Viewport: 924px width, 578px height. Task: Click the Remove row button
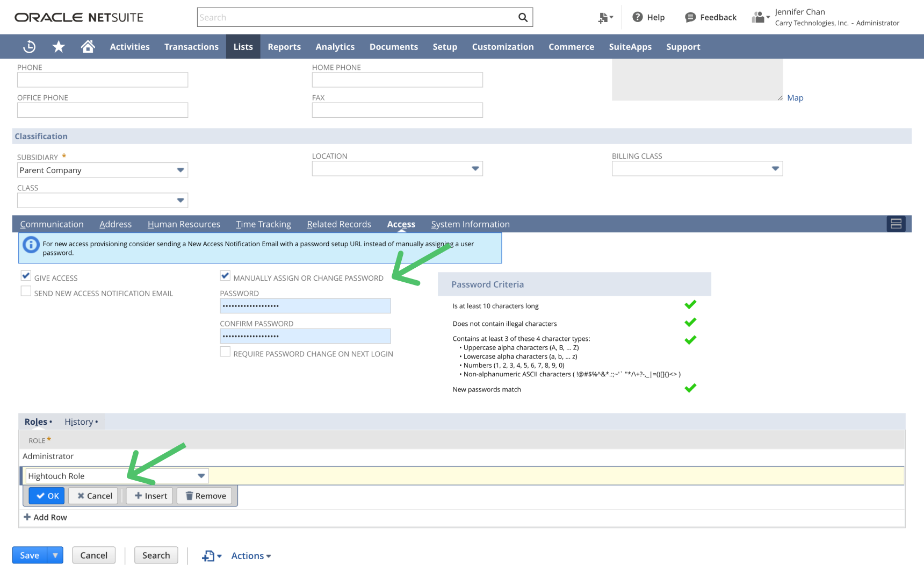pos(205,496)
